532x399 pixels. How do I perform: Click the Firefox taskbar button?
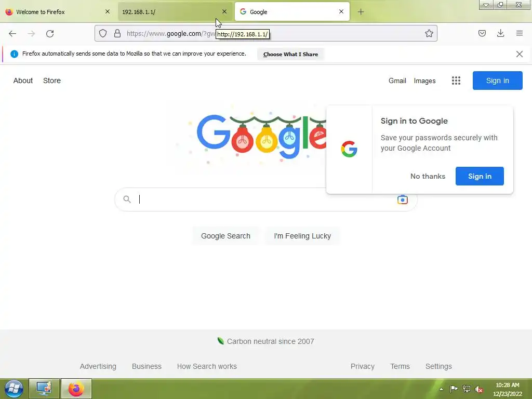76,389
